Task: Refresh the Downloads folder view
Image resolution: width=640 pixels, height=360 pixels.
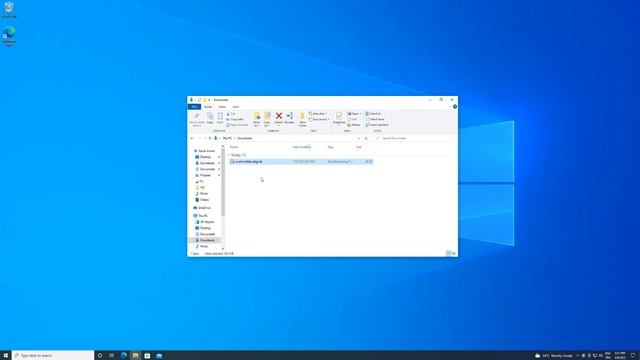Action: 366,138
